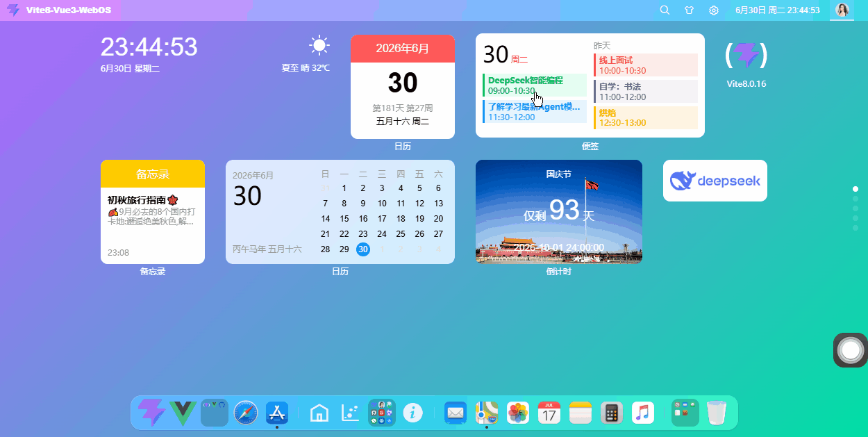Open settings gear in top bar
868x437 pixels.
click(713, 10)
